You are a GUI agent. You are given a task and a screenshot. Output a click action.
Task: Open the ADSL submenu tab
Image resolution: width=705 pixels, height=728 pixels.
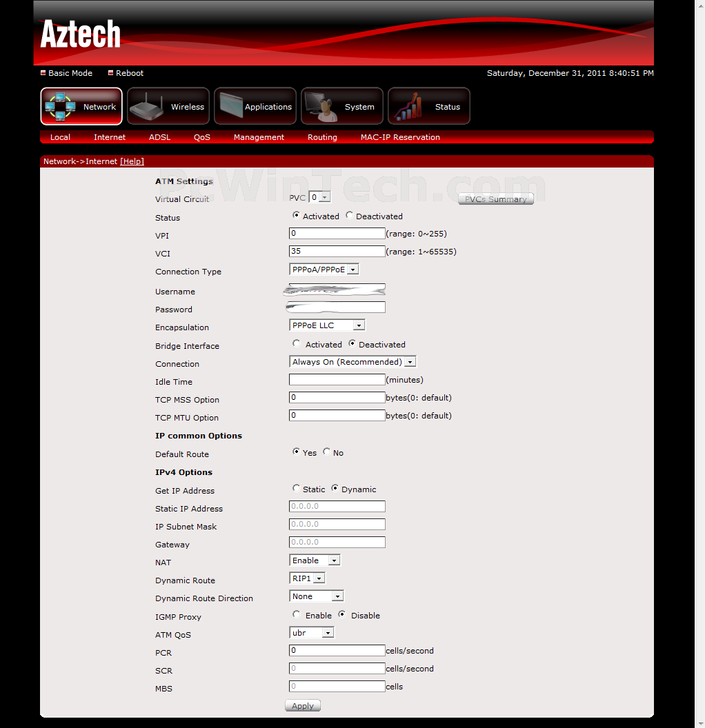point(160,137)
